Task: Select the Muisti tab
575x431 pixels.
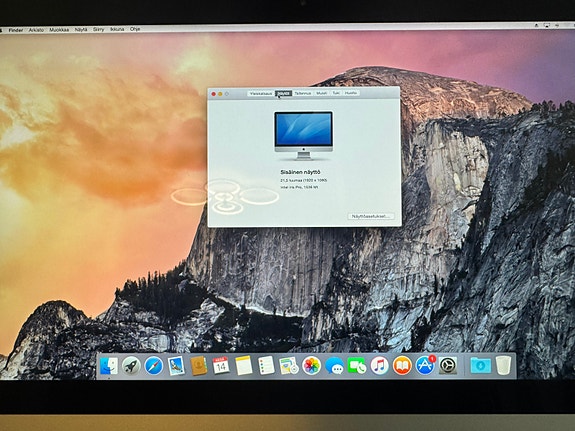Action: point(322,93)
